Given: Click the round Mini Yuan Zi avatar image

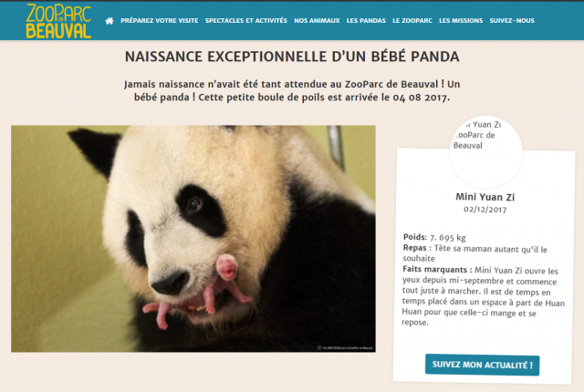Looking at the screenshot, I should coord(485,151).
